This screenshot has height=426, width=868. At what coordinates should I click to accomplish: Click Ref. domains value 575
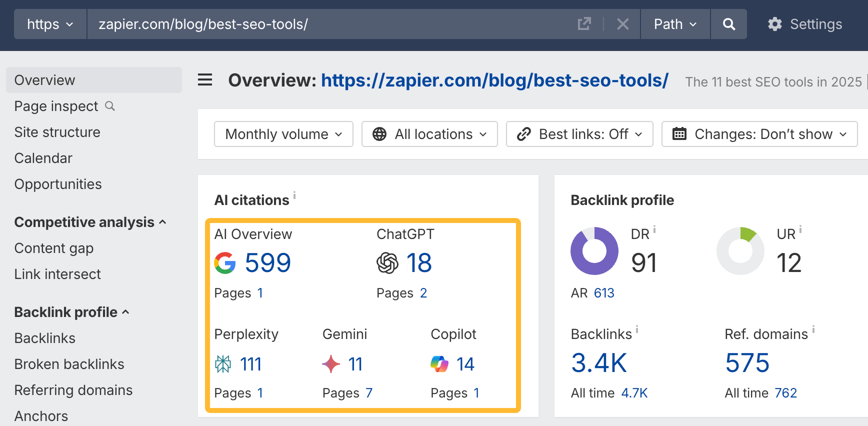pyautogui.click(x=747, y=363)
